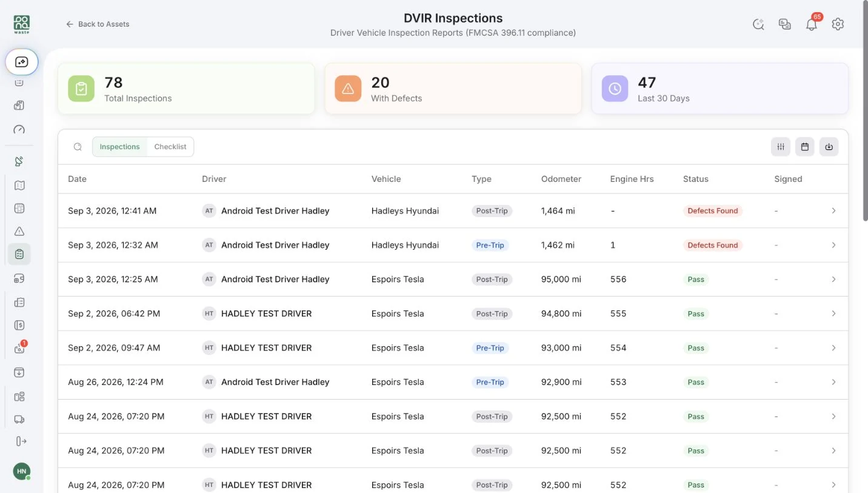Screen dimensions: 868x493
Task: Open the notifications bell with 65 badge
Action: pyautogui.click(x=812, y=24)
